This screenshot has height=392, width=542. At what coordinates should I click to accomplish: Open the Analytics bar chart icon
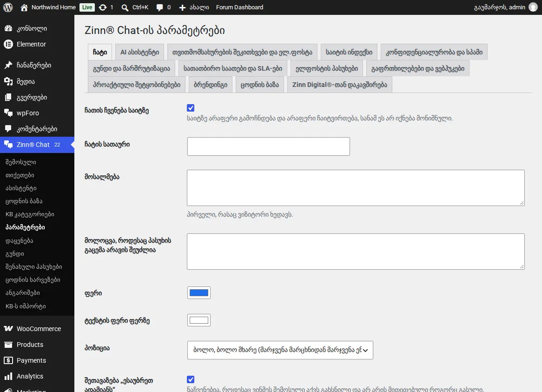pyautogui.click(x=8, y=377)
